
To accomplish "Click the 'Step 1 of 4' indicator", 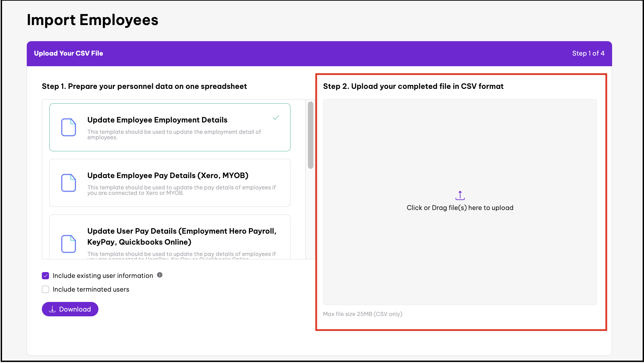I will click(588, 53).
